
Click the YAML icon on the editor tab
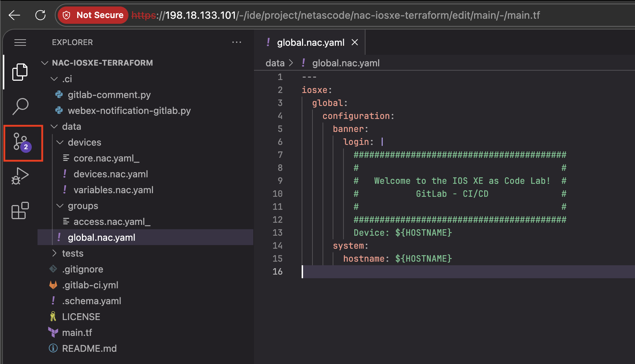(x=268, y=42)
